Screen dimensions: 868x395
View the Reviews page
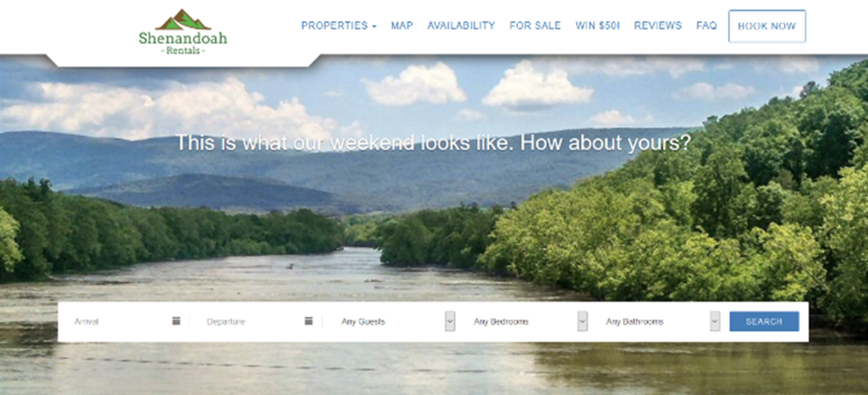pyautogui.click(x=658, y=26)
